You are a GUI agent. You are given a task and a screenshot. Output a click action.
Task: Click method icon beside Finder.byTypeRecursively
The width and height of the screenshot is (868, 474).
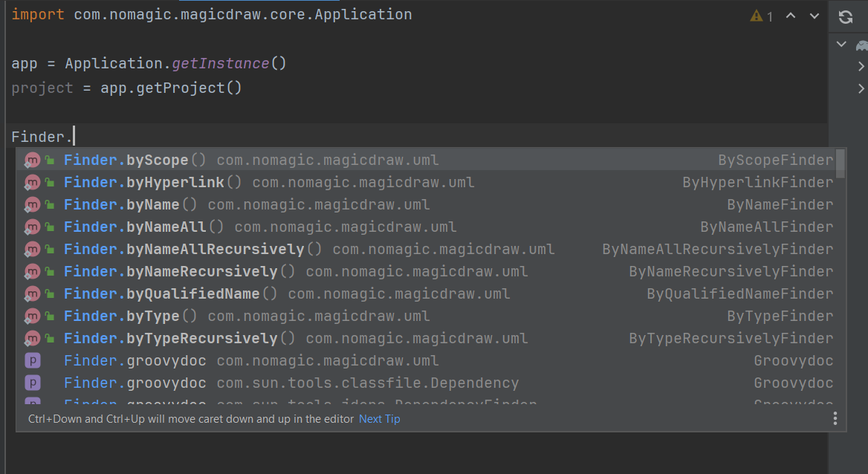[32, 338]
